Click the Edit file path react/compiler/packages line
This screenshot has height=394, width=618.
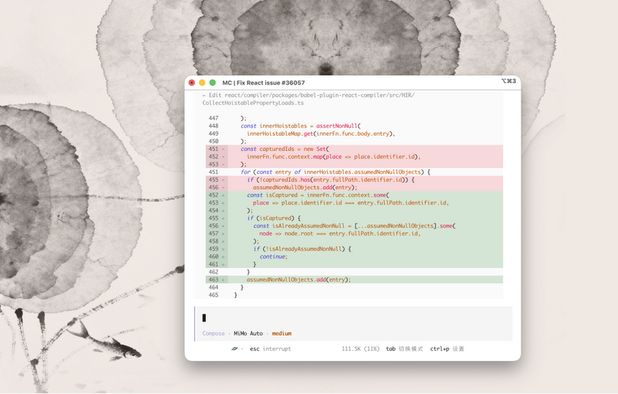pos(308,95)
